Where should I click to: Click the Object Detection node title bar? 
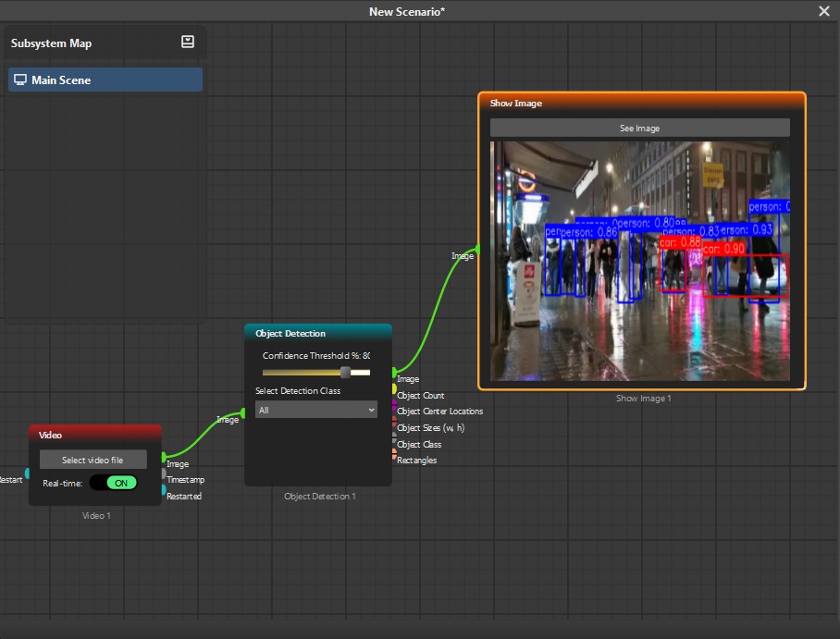pyautogui.click(x=317, y=333)
